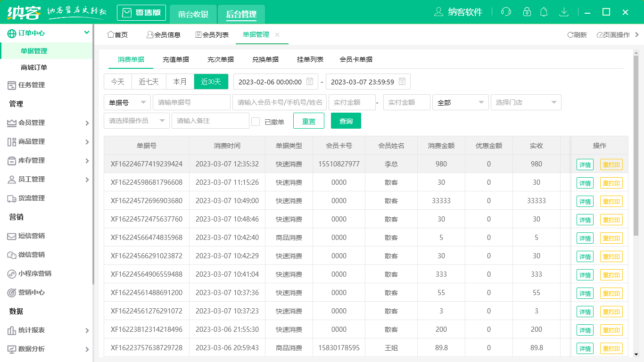The image size is (644, 362).
Task: Click the download icon in header
Action: (x=563, y=12)
